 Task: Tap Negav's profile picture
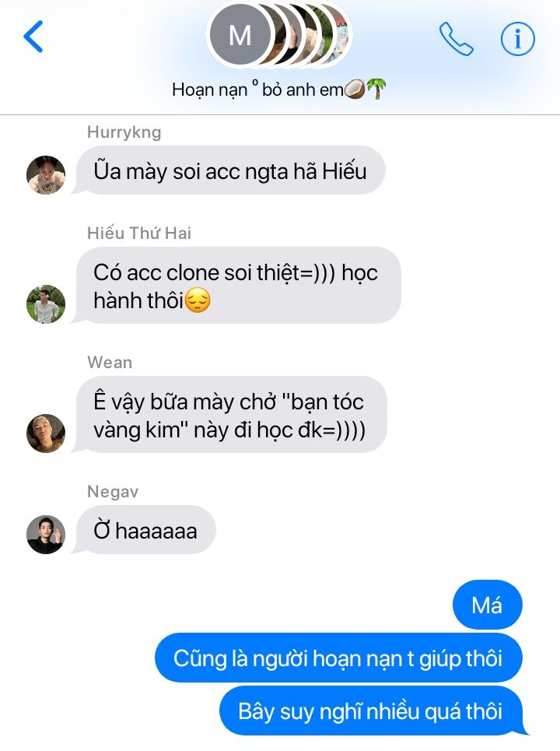tap(46, 535)
